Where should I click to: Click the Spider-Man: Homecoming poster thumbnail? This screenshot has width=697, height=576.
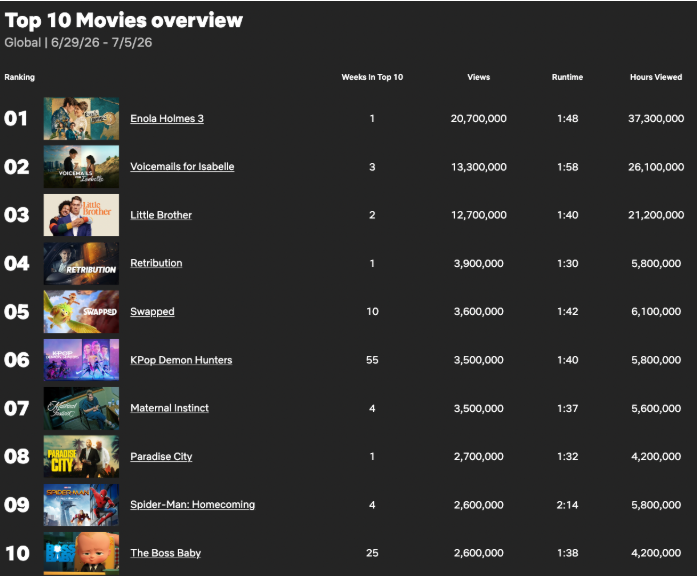click(x=81, y=505)
